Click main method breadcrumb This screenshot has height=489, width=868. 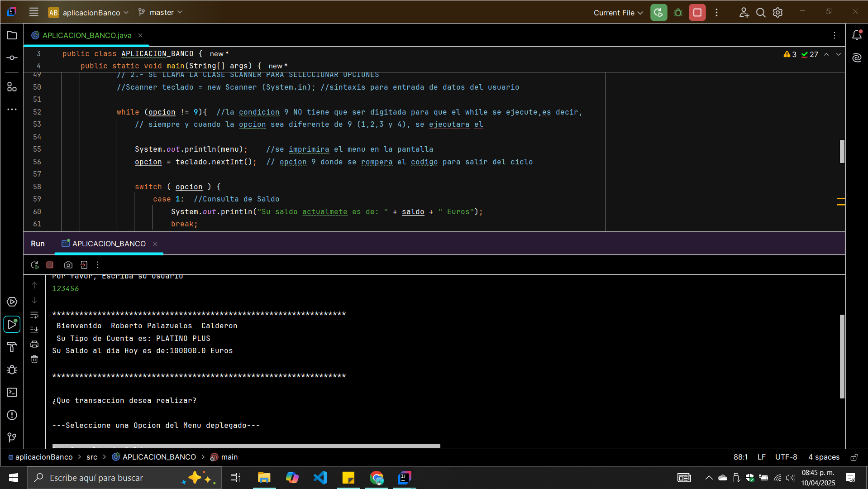click(x=224, y=457)
